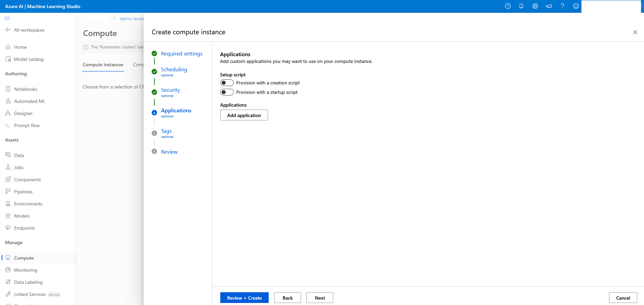
Task: Return via the All workspaces arrow
Action: tap(8, 30)
